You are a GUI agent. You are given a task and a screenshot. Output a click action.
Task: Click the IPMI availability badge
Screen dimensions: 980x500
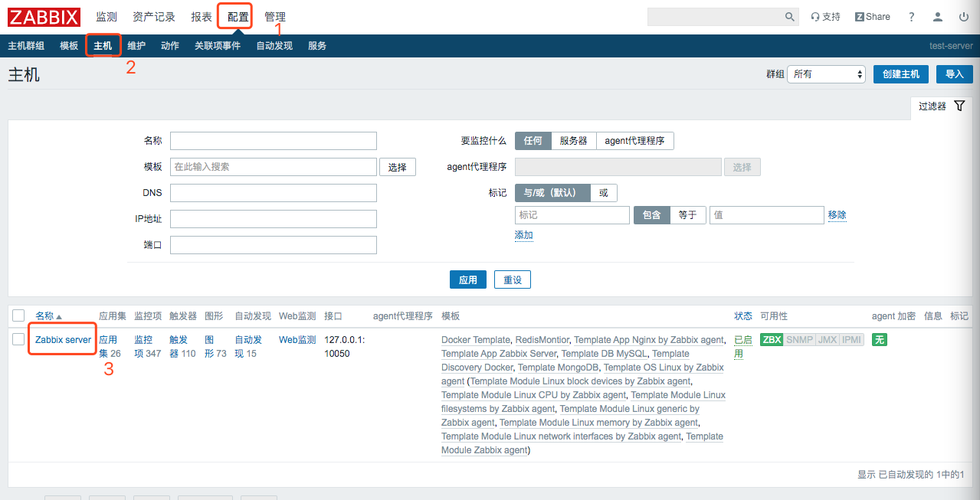tap(852, 340)
